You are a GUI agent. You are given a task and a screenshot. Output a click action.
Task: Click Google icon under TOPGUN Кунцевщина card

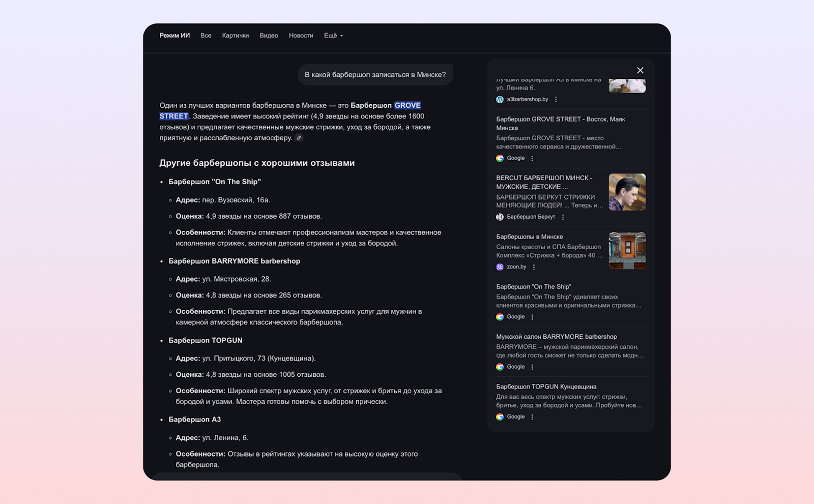click(x=500, y=417)
